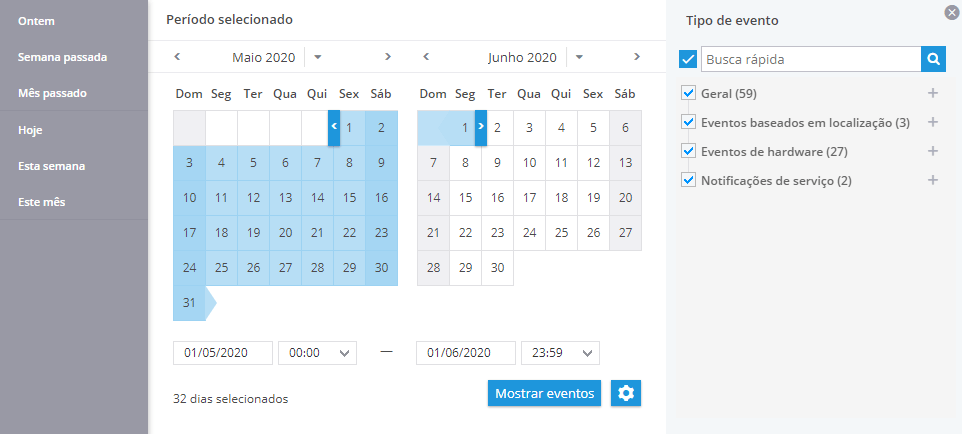Uncheck the Geral (59) checkbox
The height and width of the screenshot is (434, 962).
688,93
